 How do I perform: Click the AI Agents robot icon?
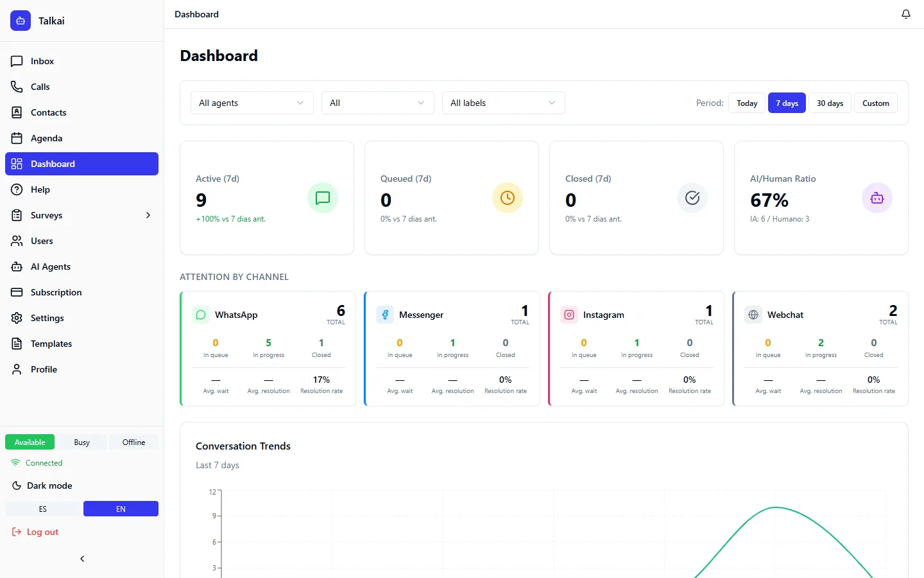pos(17,267)
